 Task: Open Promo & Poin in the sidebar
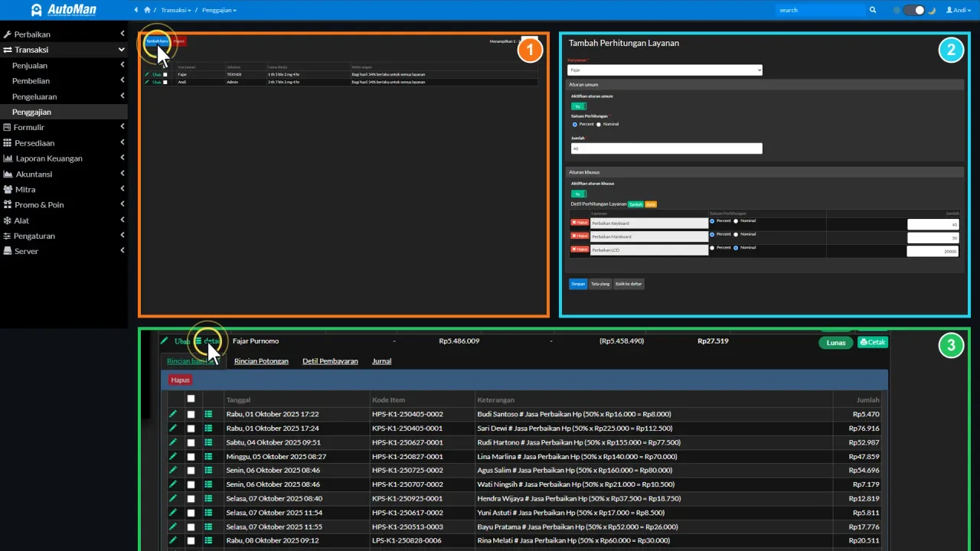click(64, 205)
